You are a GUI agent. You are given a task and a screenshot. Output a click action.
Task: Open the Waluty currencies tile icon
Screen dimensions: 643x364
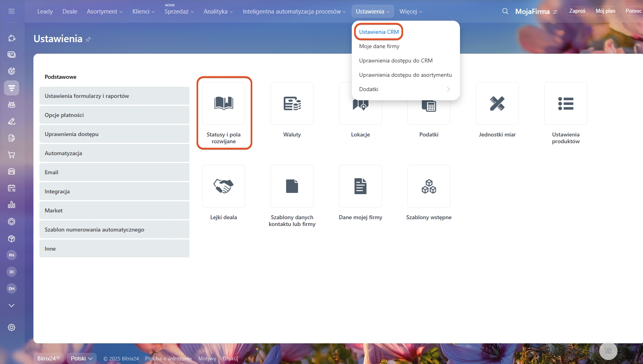pos(292,103)
